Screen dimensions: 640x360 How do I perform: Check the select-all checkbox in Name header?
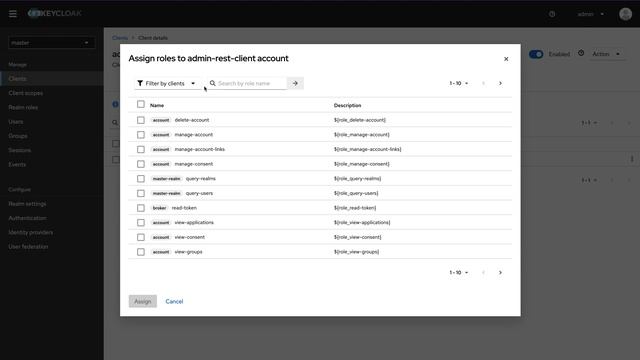point(141,104)
